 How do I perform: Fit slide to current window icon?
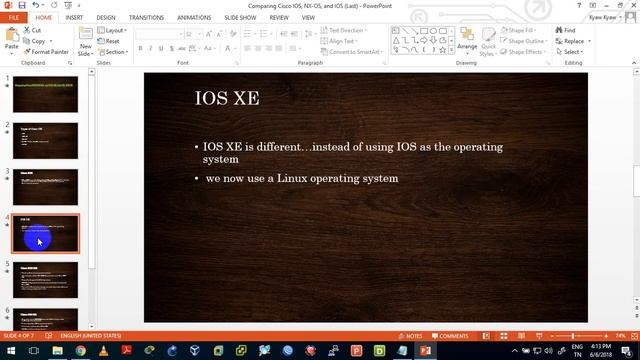click(x=634, y=336)
